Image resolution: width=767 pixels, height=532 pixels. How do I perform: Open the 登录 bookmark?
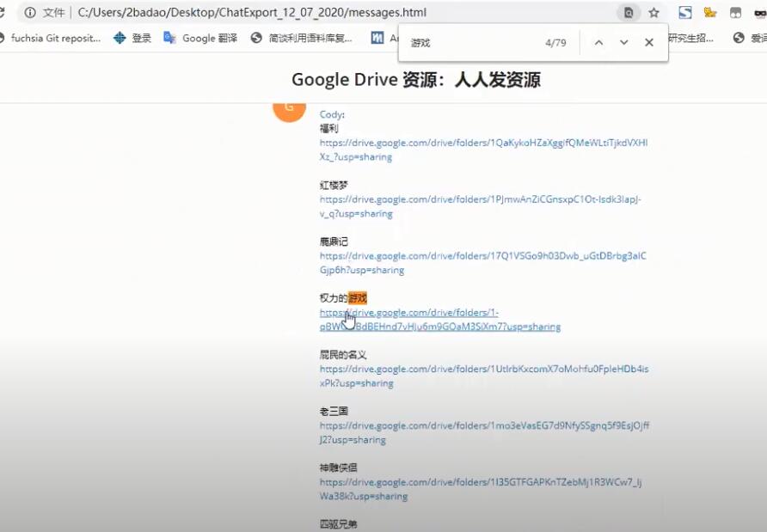coord(132,38)
